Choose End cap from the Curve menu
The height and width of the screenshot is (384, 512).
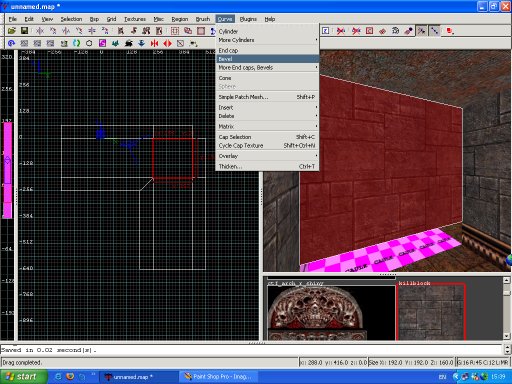pos(267,50)
